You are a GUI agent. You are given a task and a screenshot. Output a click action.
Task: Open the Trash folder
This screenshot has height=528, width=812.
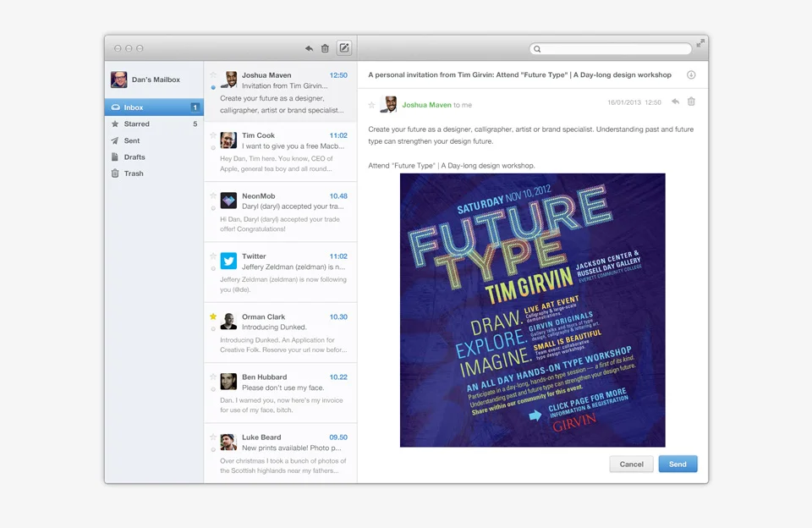pos(154,173)
